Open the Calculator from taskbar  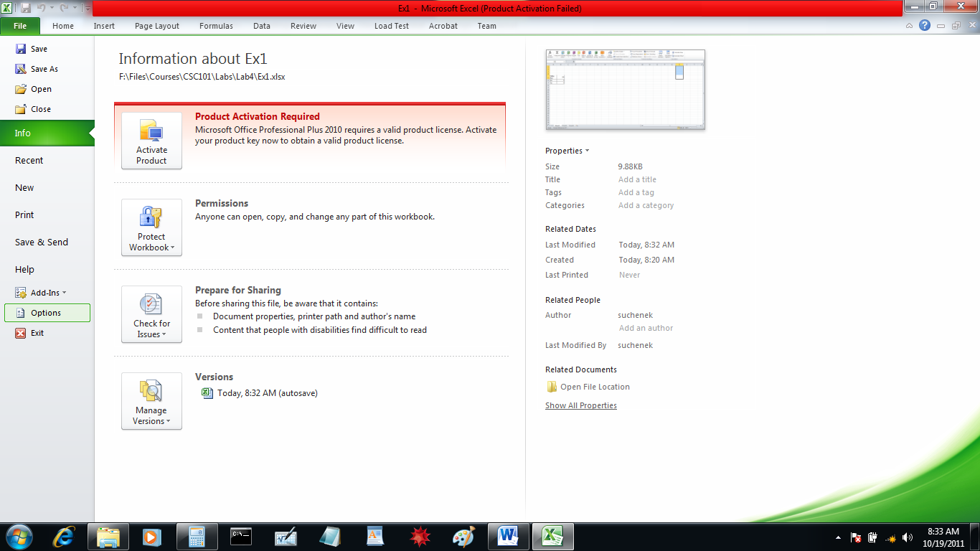click(x=196, y=537)
